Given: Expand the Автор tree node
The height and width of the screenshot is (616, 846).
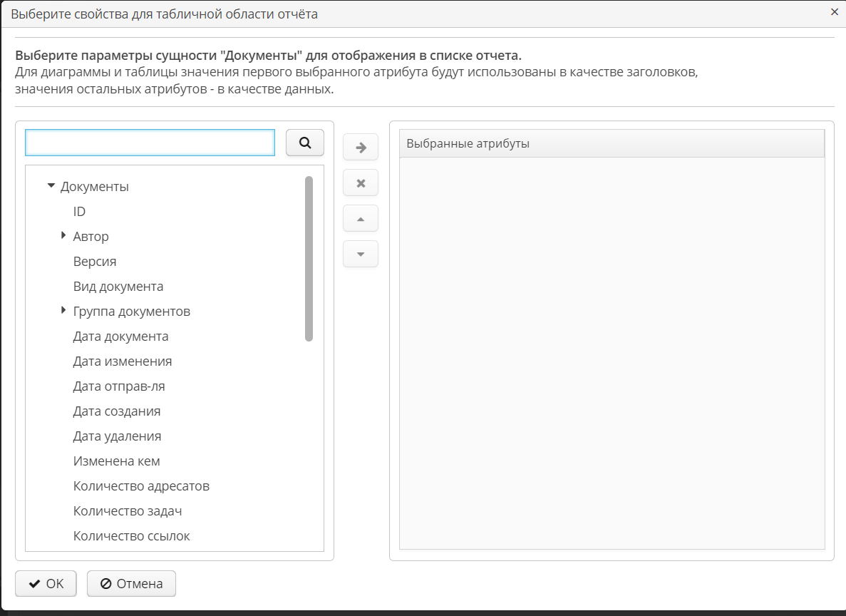Looking at the screenshot, I should point(63,236).
